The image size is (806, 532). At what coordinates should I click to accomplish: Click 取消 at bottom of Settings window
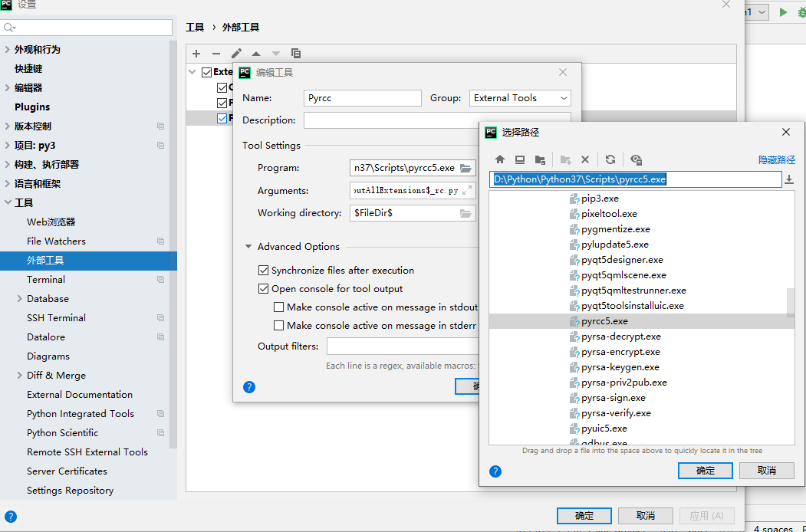(646, 516)
